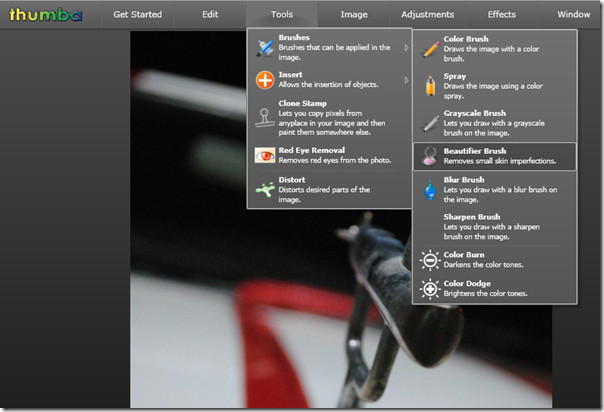Viewport: 604px width, 412px height.
Task: Click the 'Insert' label in the Tools menu
Action: [290, 74]
